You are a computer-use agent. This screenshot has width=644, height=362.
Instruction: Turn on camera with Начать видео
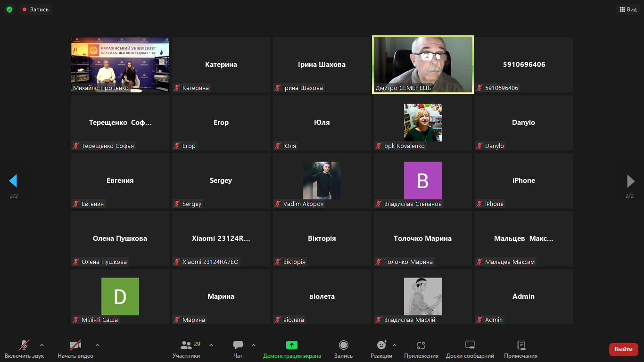[75, 349]
